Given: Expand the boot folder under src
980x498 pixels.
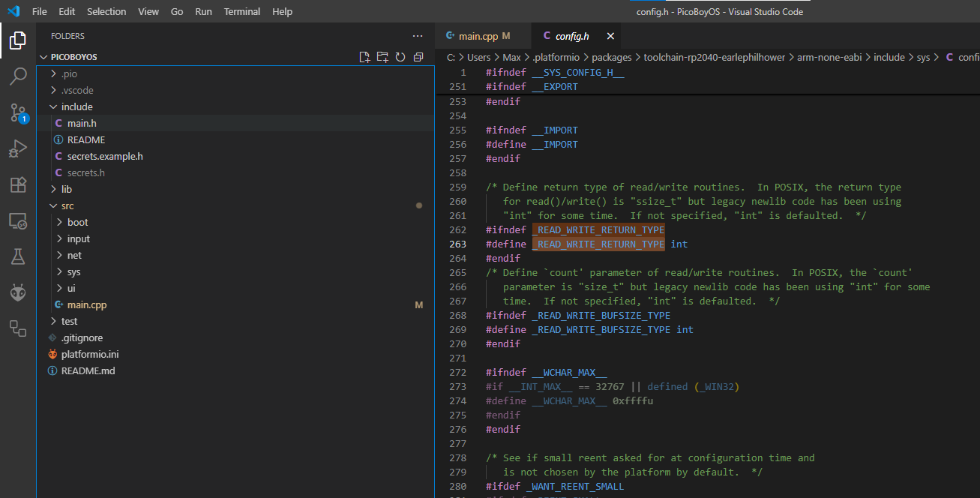Looking at the screenshot, I should (77, 222).
